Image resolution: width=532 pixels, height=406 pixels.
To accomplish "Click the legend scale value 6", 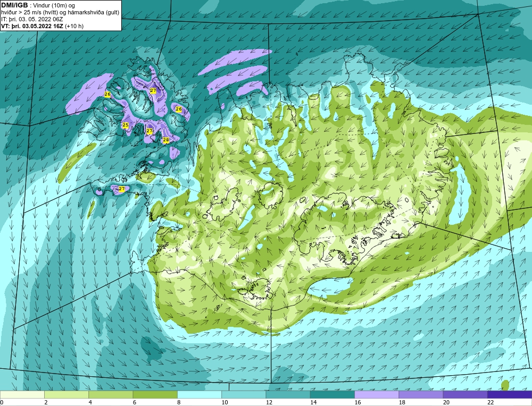I will [135, 402].
